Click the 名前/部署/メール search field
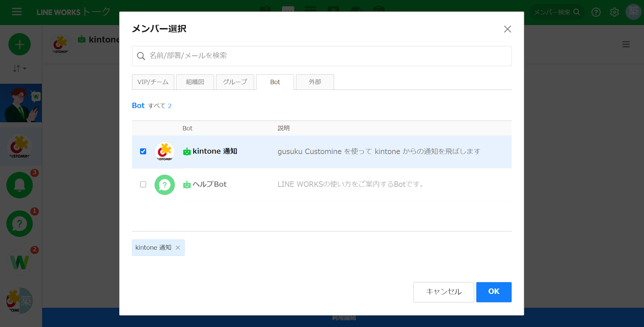 click(322, 56)
